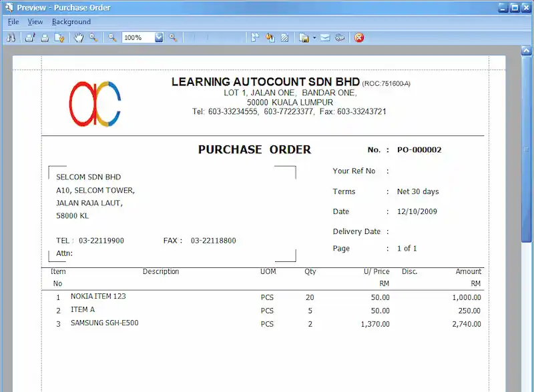This screenshot has height=392, width=534.
Task: Click the PURCHASE ORDER heading
Action: 254,149
